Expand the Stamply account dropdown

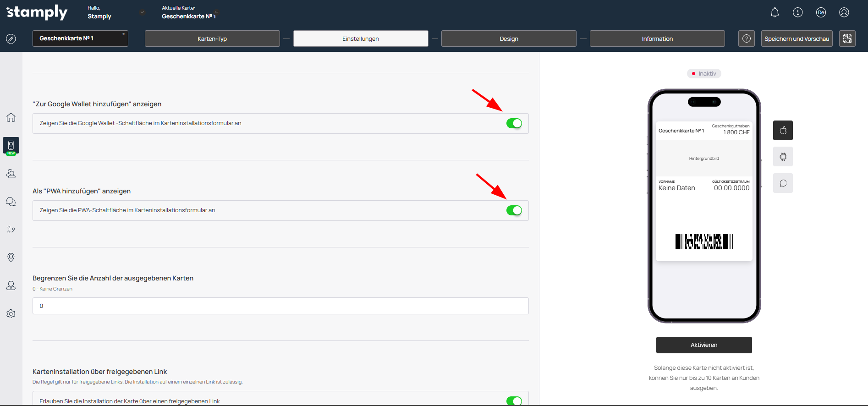click(142, 13)
